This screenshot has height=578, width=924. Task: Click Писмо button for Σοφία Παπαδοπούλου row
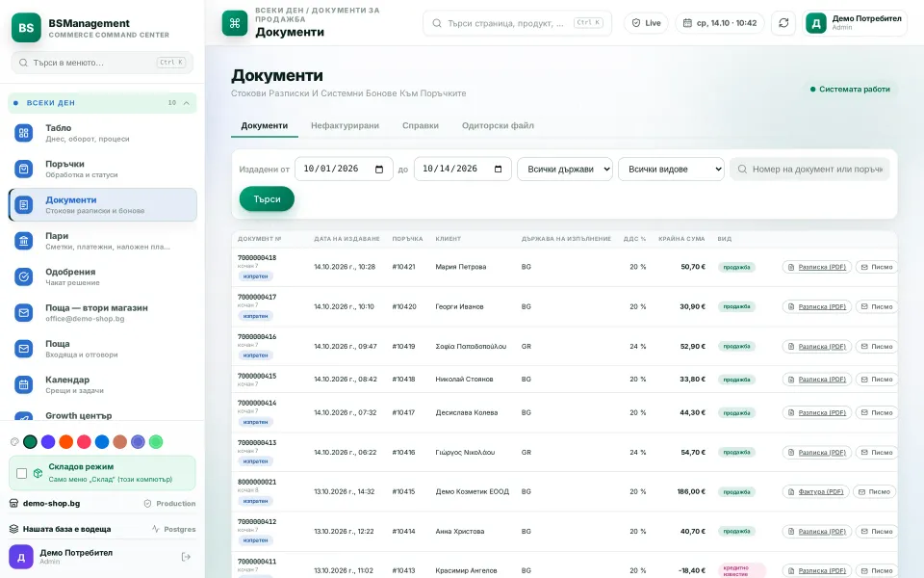click(876, 347)
